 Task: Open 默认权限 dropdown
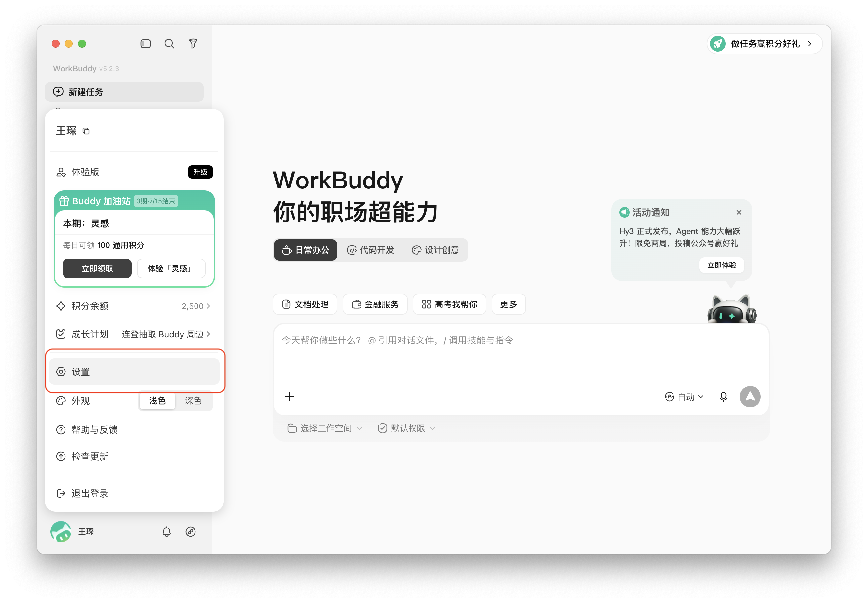(x=407, y=428)
